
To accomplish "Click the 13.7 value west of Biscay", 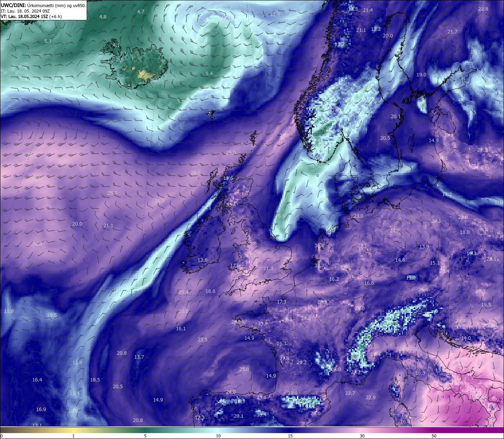I will (x=139, y=357).
